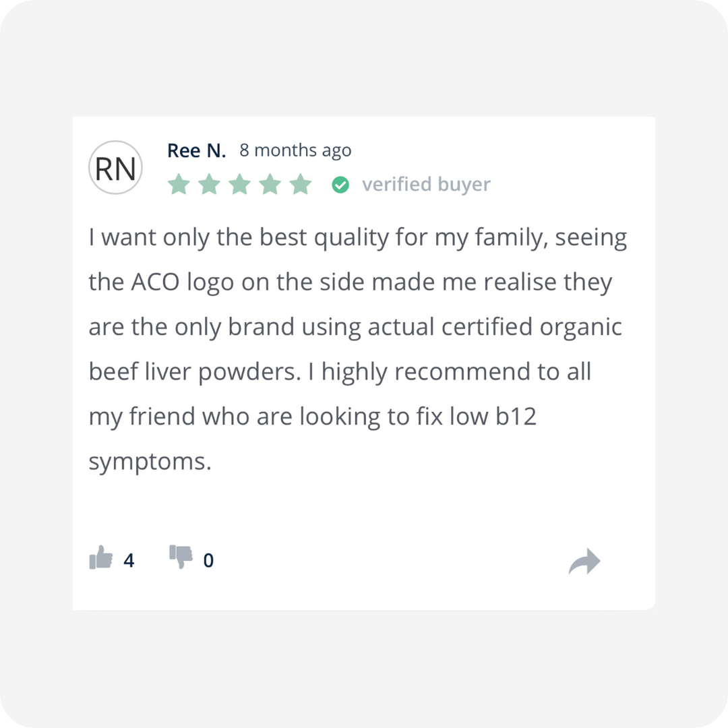Screen dimensions: 728x728
Task: Click the RN avatar circle
Action: click(115, 168)
